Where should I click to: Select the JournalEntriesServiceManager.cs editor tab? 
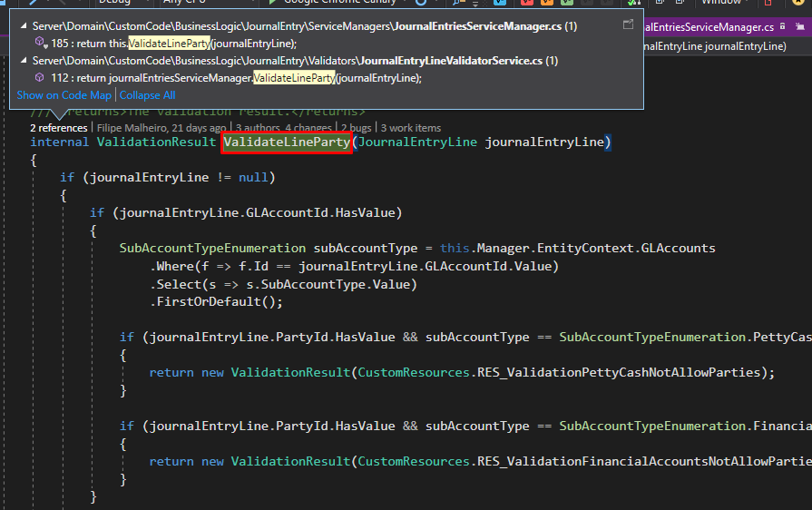(x=709, y=27)
